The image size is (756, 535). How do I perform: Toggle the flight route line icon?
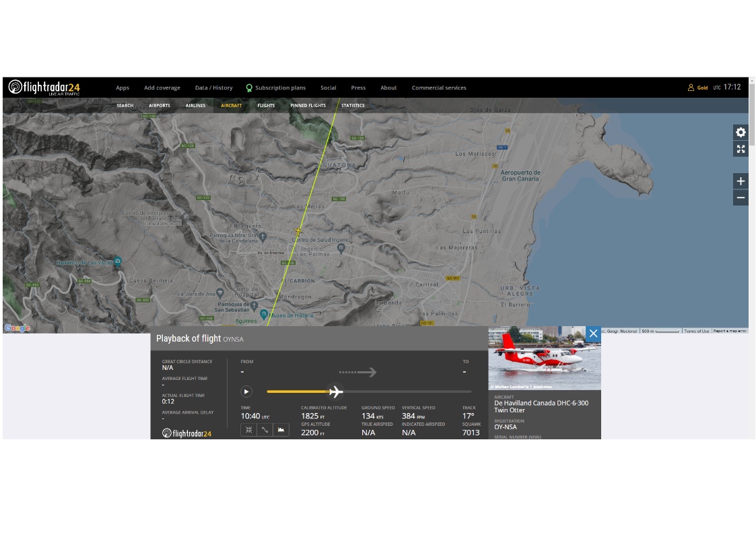tap(265, 429)
